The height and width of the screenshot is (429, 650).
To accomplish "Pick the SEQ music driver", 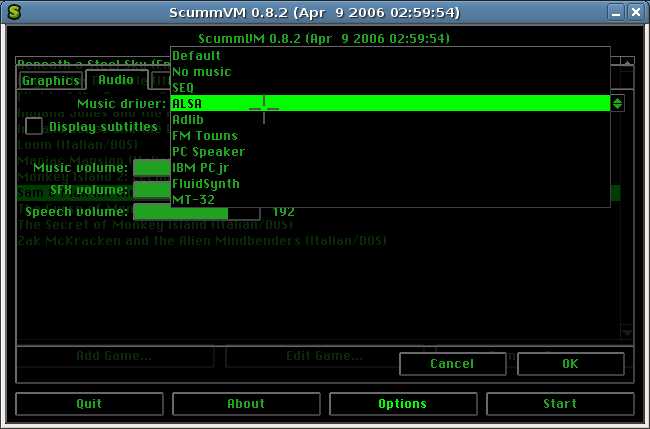I will pyautogui.click(x=183, y=88).
